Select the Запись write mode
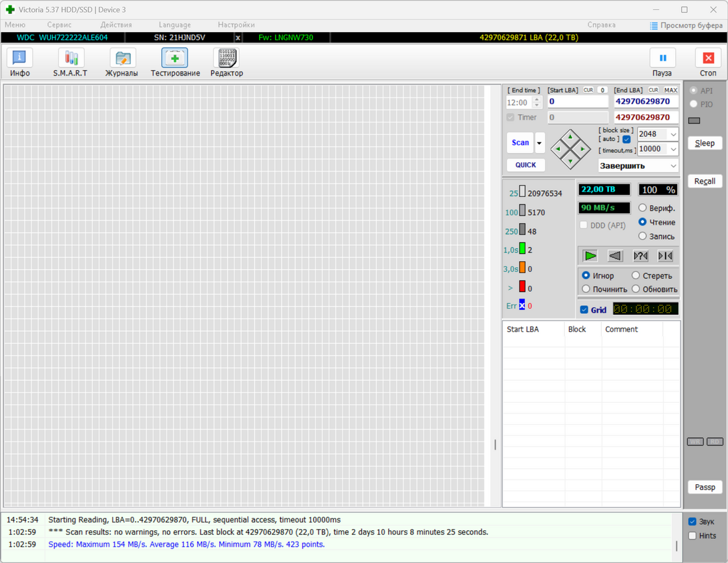Image resolution: width=728 pixels, height=563 pixels. (643, 236)
